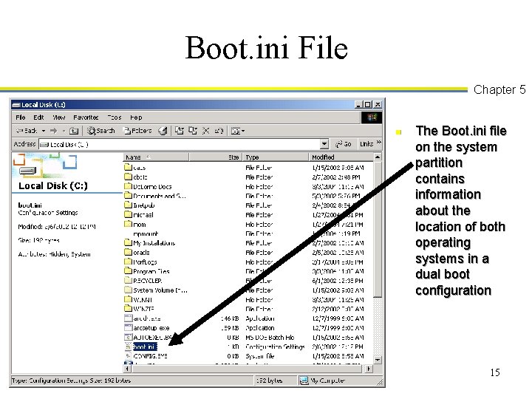Image resolution: width=532 pixels, height=399 pixels.
Task: Select the CONFIG.SYS file
Action: tap(146, 356)
